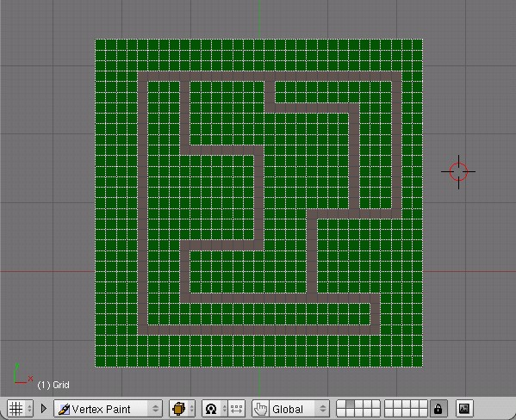Image resolution: width=516 pixels, height=420 pixels.
Task: Click the highlighted active layer 2 button
Action: [x=350, y=404]
